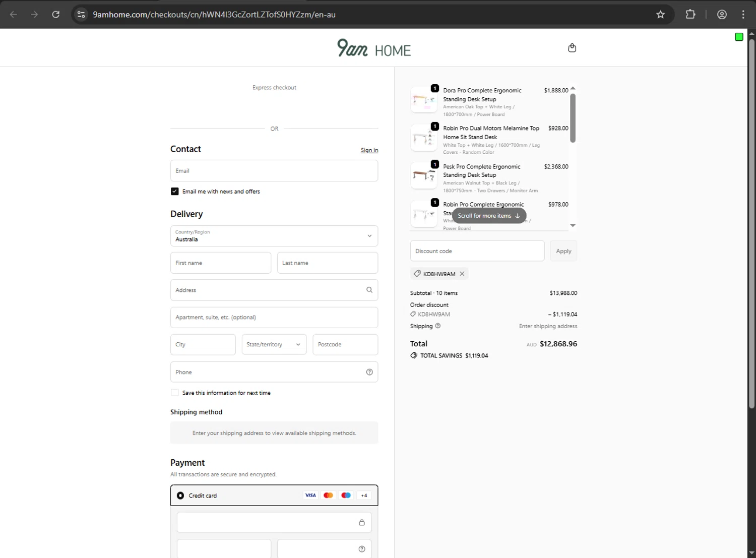
Task: Click the First name field
Action: [221, 263]
